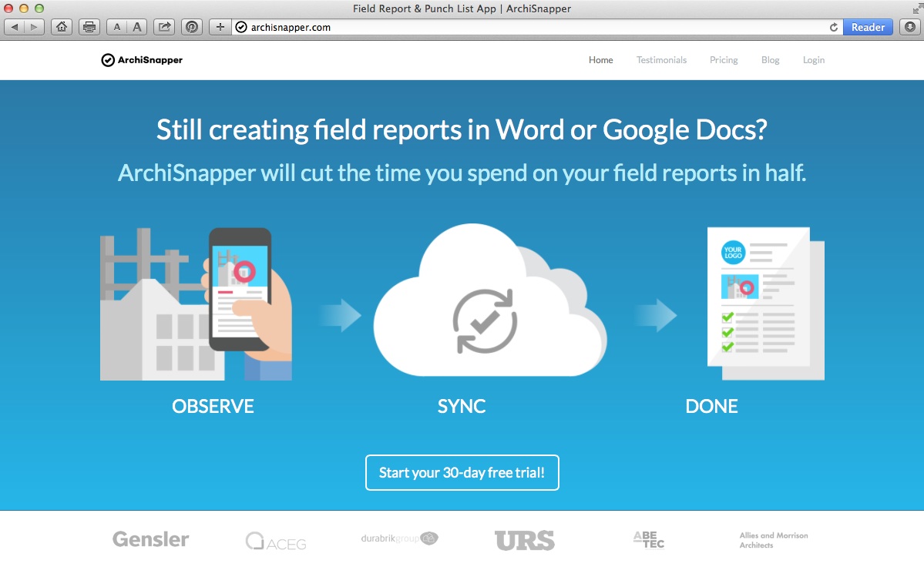
Task: Reload page using refresh arrow
Action: (x=833, y=27)
